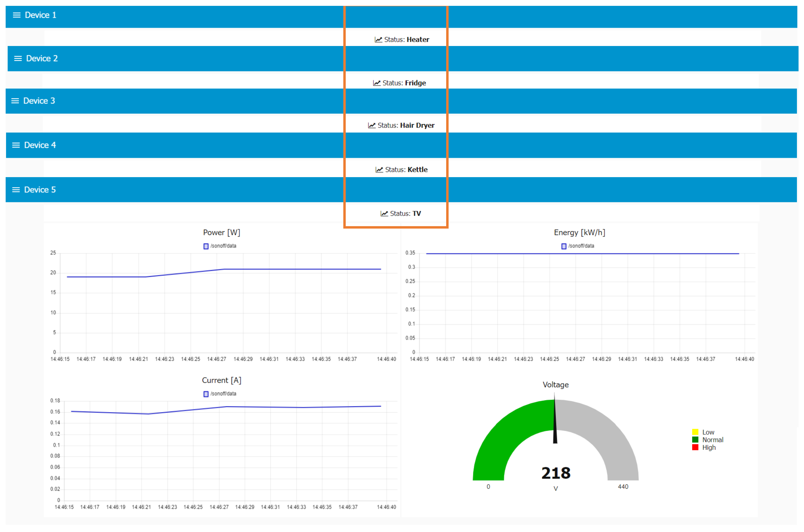Click the yellow Low legend swatch
Image resolution: width=804 pixels, height=532 pixels.
click(695, 432)
